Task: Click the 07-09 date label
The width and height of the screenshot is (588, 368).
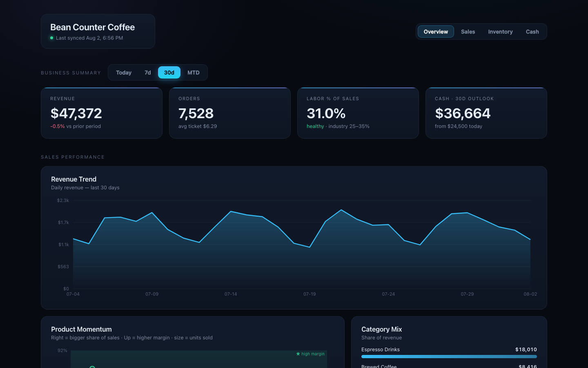Action: tap(152, 294)
